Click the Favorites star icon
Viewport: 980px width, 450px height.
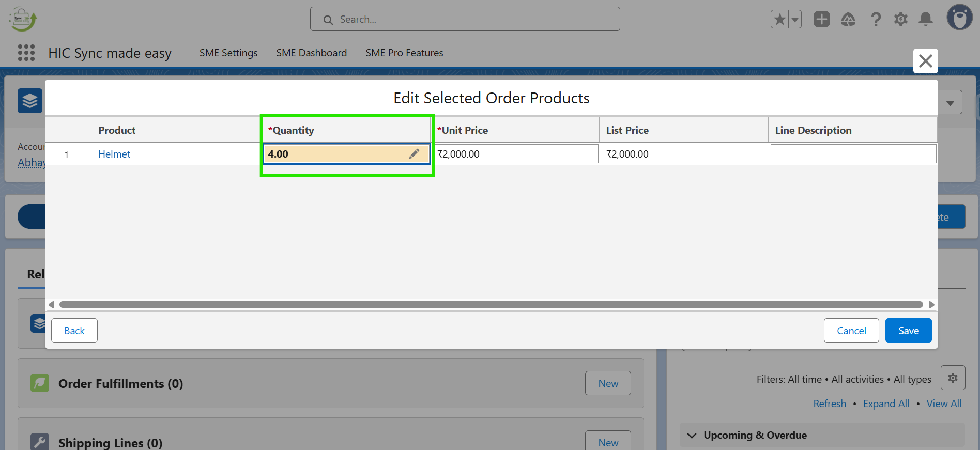click(x=780, y=20)
